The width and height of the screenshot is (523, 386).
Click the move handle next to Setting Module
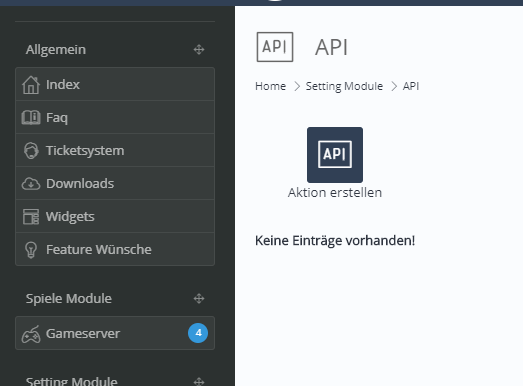(x=199, y=381)
